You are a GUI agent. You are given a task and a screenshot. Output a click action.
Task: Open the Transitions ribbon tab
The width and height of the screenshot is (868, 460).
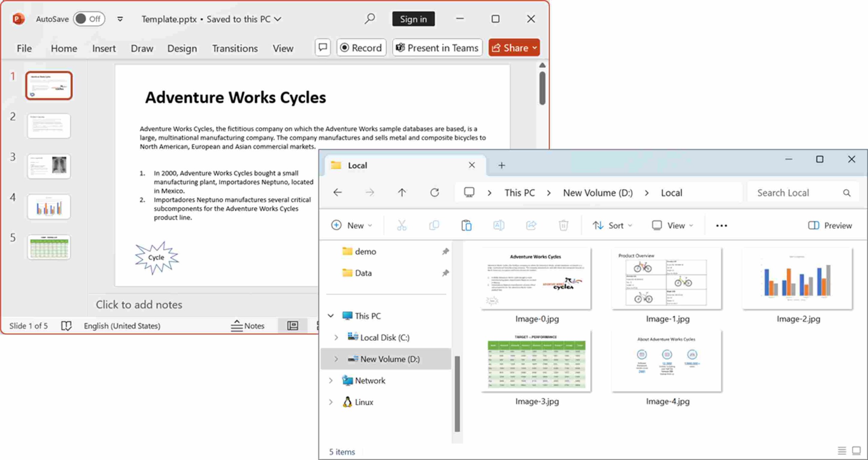pos(235,48)
